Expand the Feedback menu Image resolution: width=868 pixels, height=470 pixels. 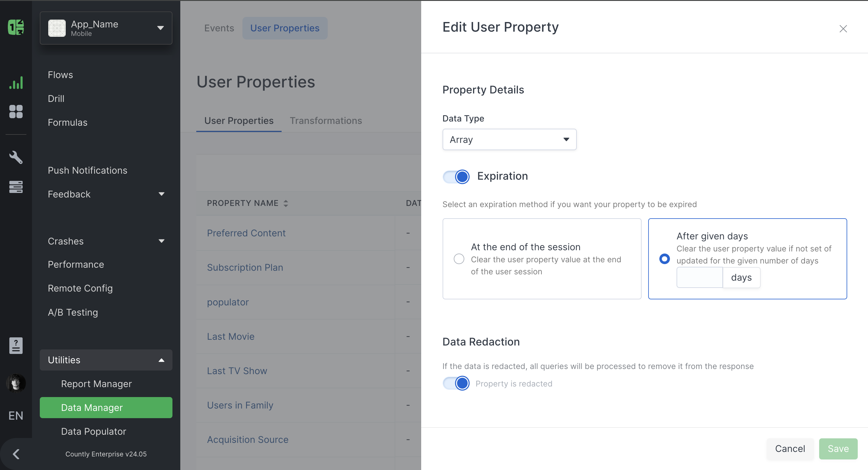106,194
